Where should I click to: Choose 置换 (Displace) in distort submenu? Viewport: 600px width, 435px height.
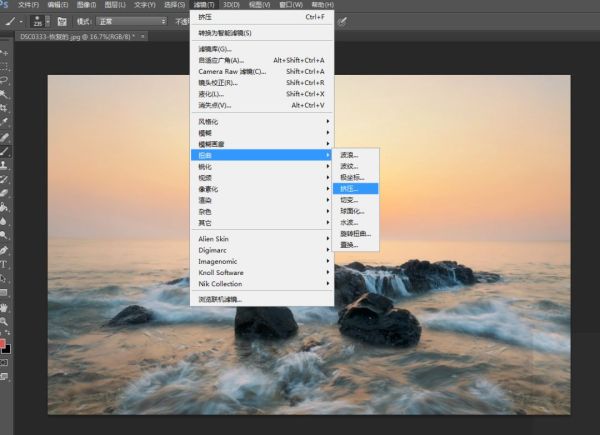click(355, 245)
